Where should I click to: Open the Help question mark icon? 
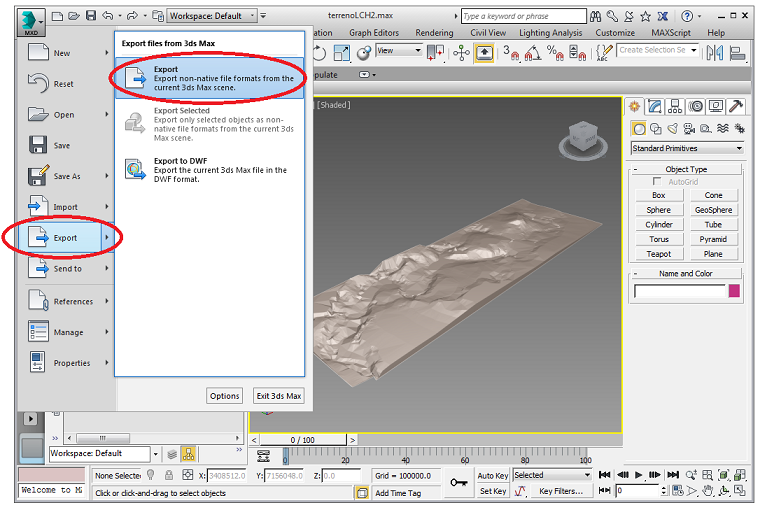pos(687,16)
